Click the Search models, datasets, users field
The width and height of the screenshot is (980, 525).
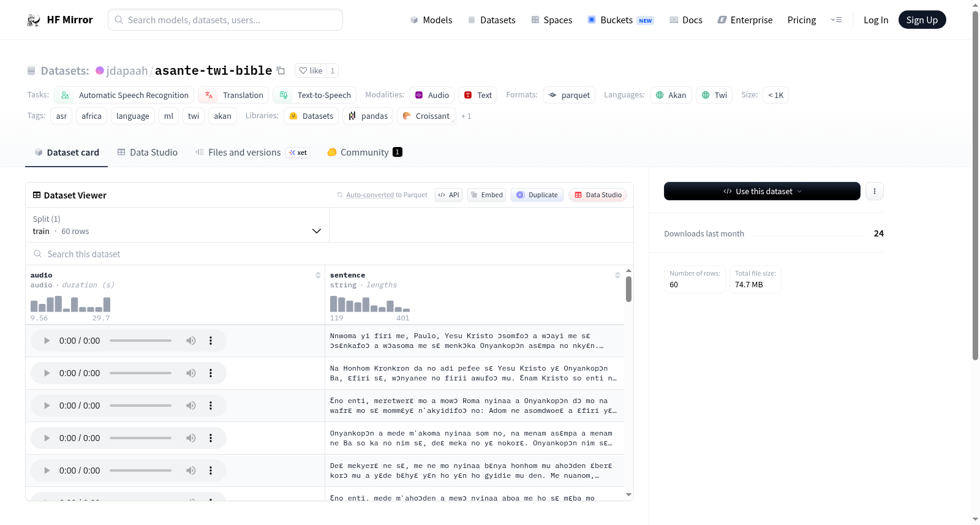tap(225, 20)
